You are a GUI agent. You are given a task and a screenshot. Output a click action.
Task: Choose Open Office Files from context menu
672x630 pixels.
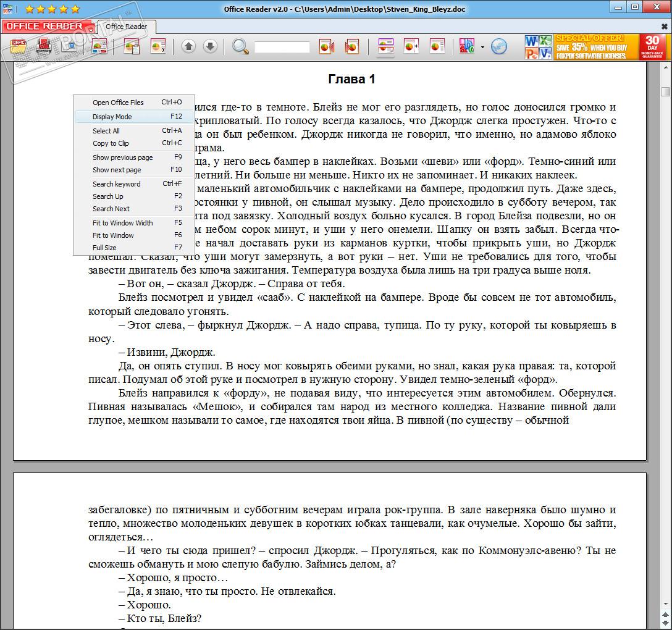tap(134, 103)
